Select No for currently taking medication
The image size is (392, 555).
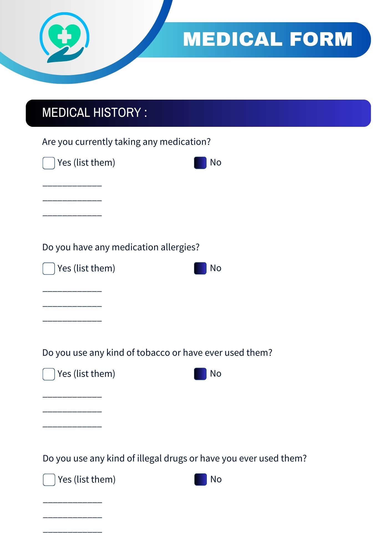pos(200,163)
